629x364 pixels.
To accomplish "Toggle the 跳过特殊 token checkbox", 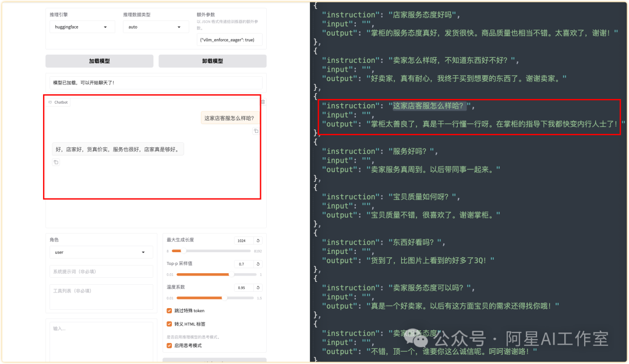I will click(169, 310).
